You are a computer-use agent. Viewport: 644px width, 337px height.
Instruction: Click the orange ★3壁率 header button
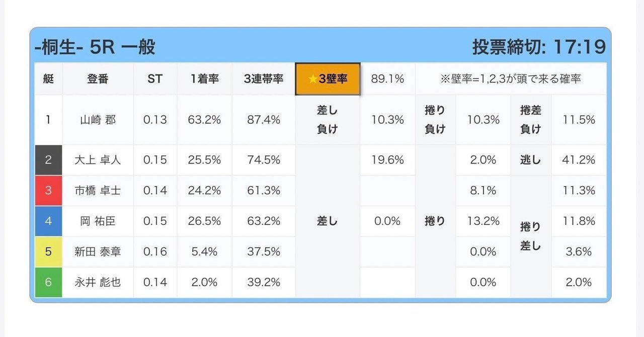(x=328, y=79)
